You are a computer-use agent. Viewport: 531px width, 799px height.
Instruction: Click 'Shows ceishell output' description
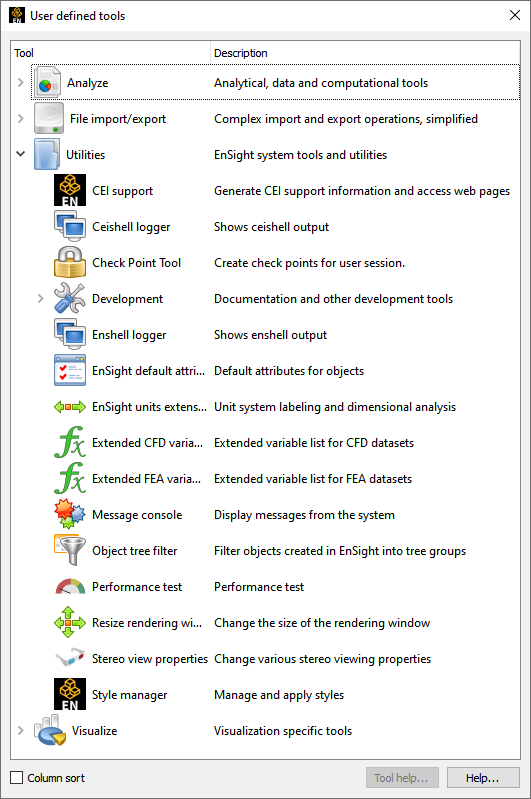click(271, 227)
